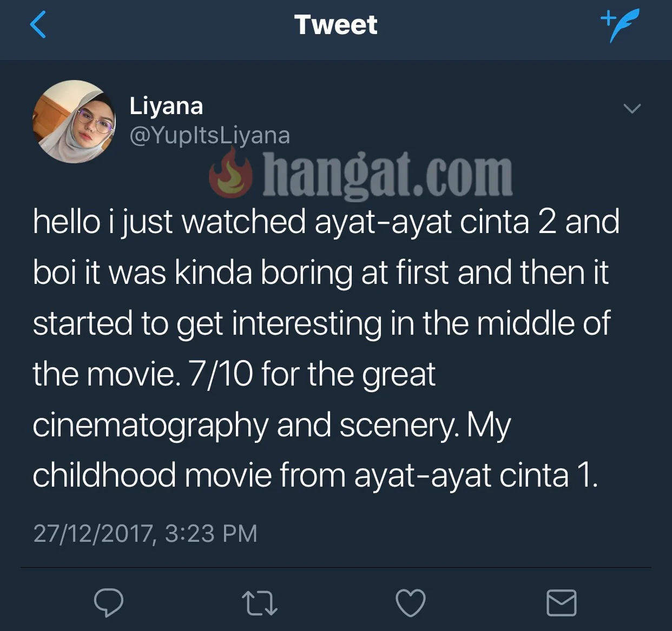View Liyana's profile picture
Image resolution: width=672 pixels, height=631 pixels.
(x=74, y=122)
